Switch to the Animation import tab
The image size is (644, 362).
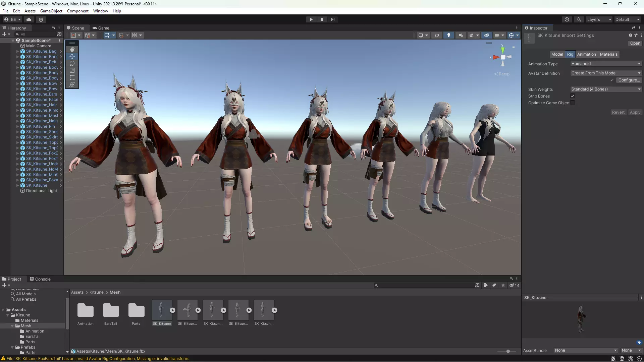586,54
